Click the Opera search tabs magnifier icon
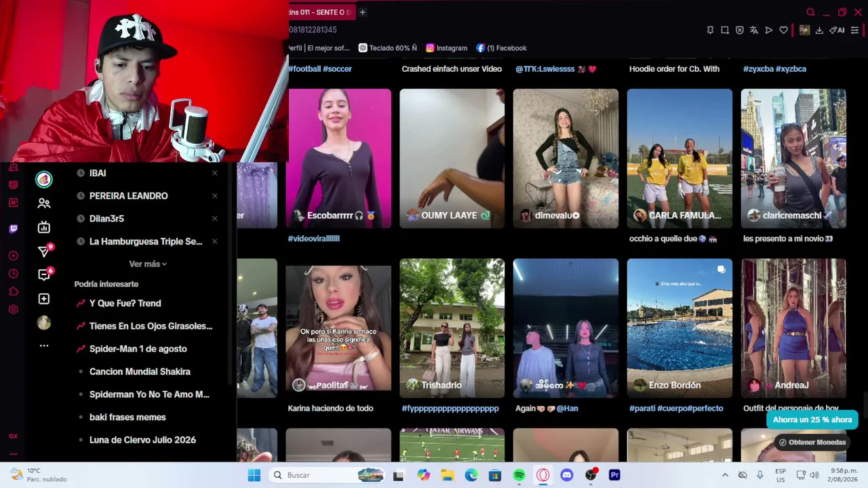The height and width of the screenshot is (488, 868). (x=810, y=12)
